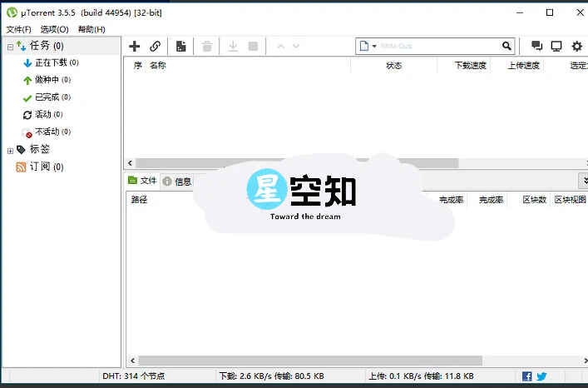Expand the detail pane double-chevron button
Image resolution: width=588 pixels, height=388 pixels.
coord(584,181)
